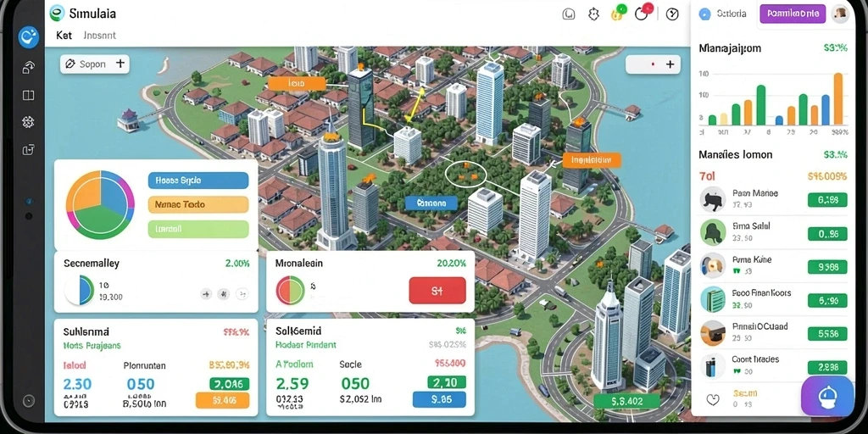
Task: Click the orange map label near tower
Action: (296, 83)
